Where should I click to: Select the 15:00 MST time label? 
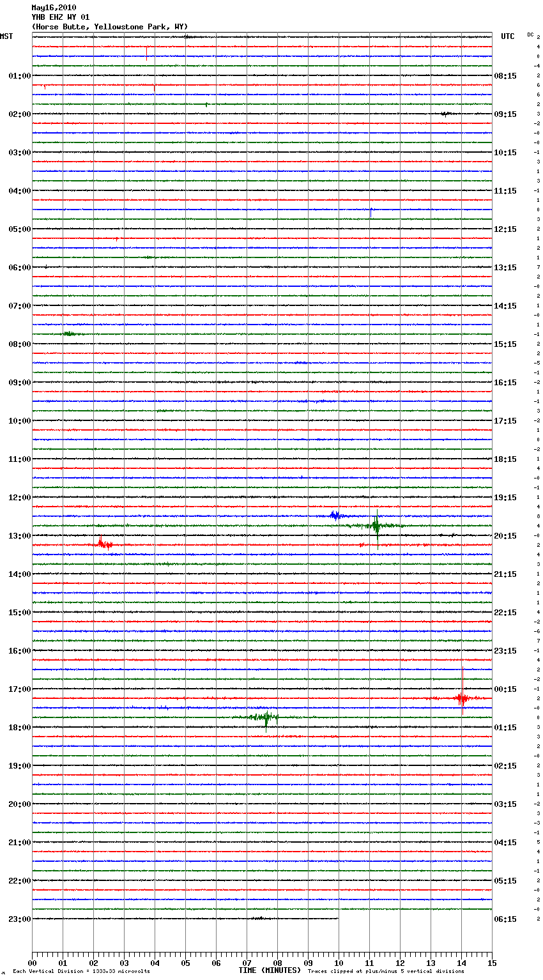(20, 613)
